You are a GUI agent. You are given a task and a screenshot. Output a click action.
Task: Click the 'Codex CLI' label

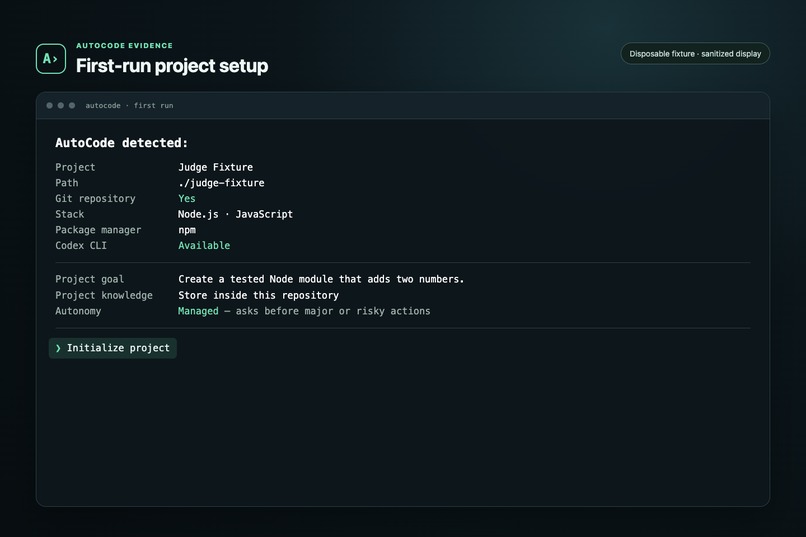tap(81, 246)
